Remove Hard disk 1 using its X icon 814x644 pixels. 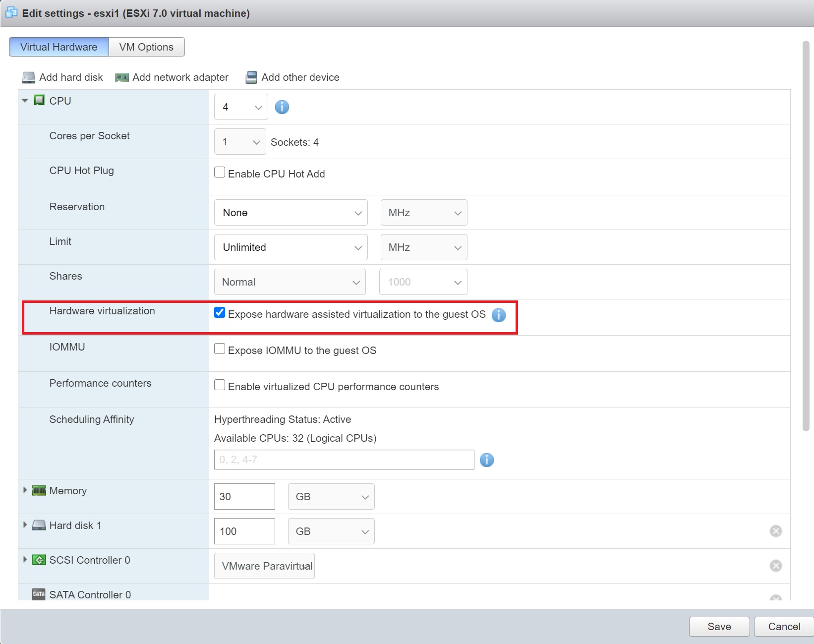coord(775,531)
